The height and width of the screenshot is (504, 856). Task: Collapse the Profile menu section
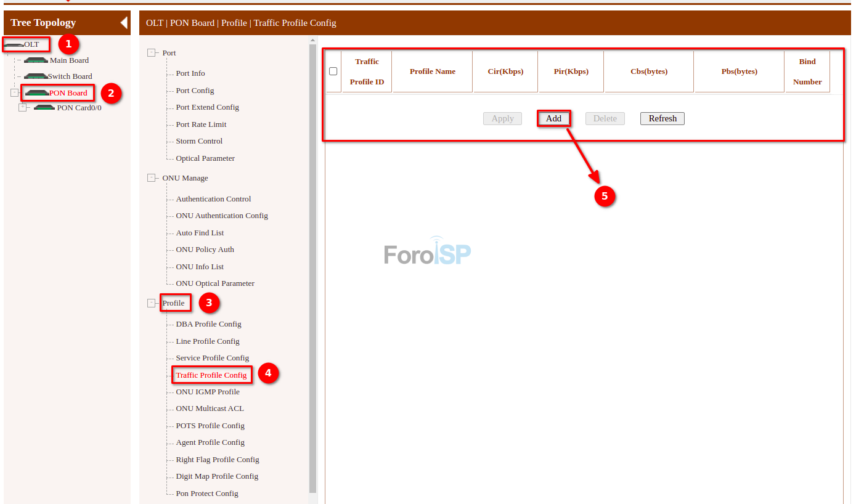point(152,303)
